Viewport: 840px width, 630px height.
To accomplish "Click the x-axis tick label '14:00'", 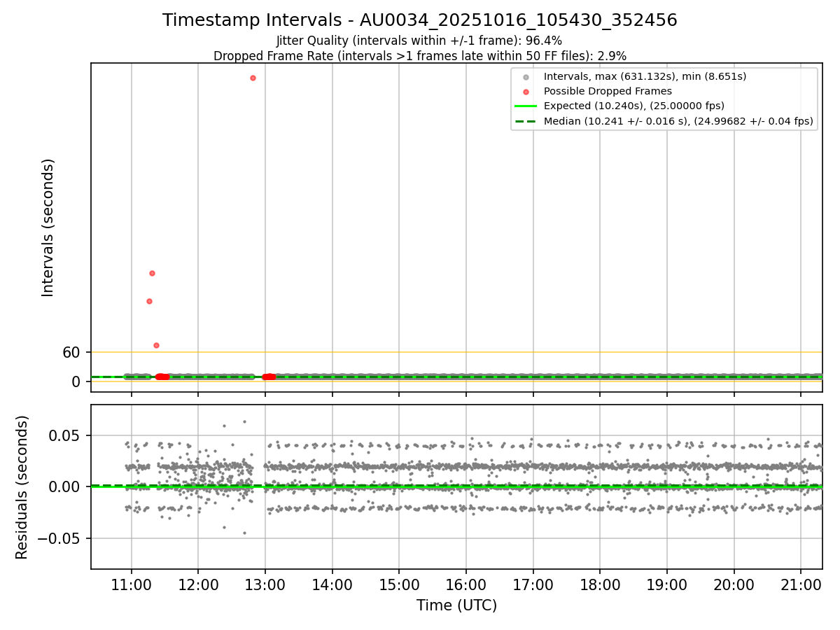I will pos(332,584).
